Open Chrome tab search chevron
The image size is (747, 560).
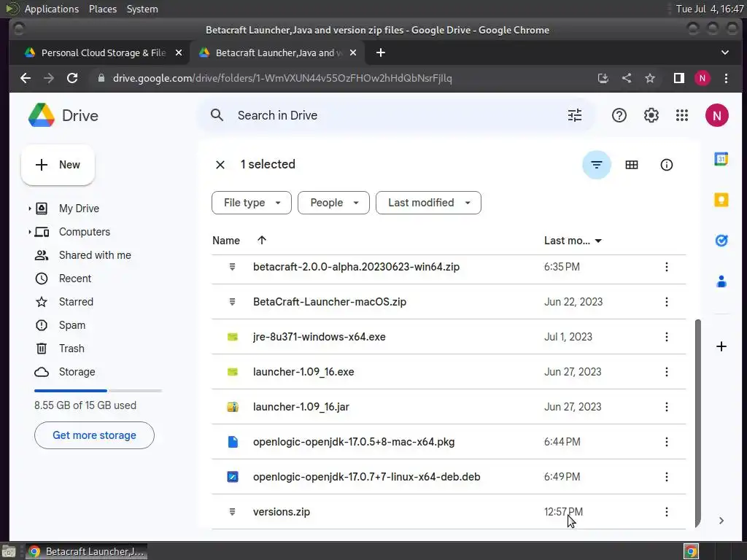[724, 52]
